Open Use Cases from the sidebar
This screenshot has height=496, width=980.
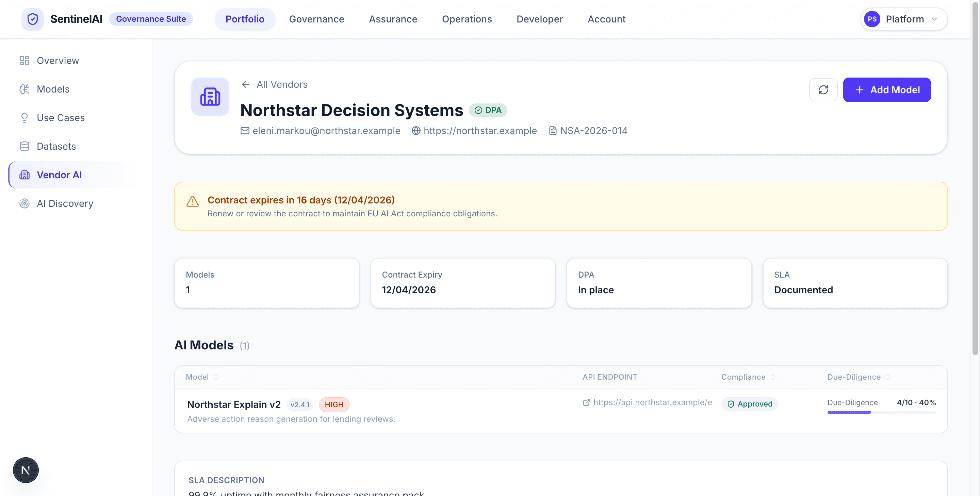[x=61, y=117]
